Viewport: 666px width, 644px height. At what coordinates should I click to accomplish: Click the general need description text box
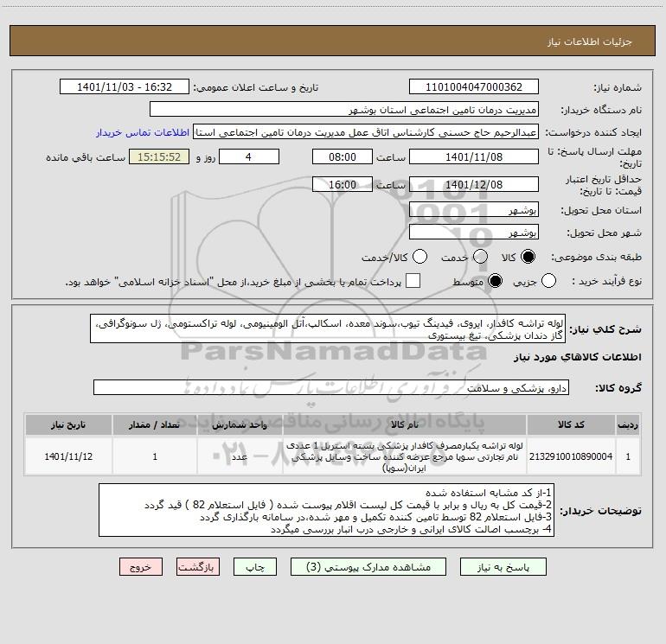pos(328,328)
